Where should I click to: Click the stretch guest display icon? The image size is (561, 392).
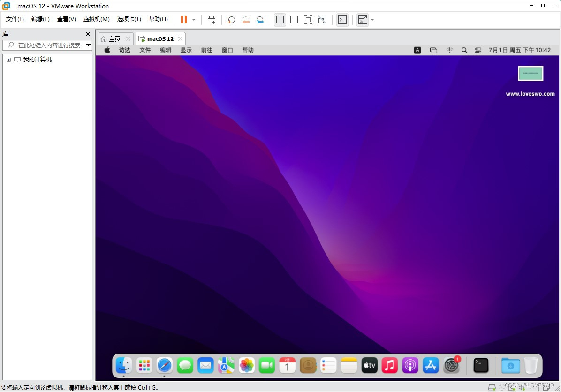363,20
